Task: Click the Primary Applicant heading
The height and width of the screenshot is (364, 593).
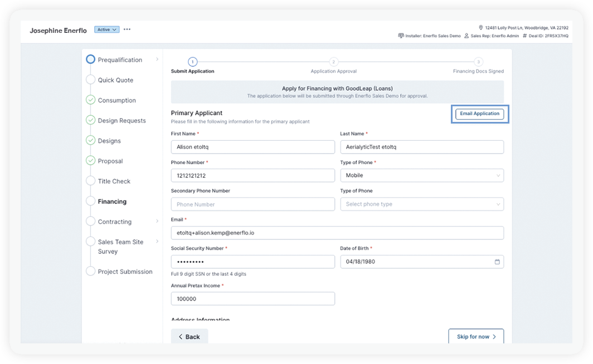Action: click(197, 113)
